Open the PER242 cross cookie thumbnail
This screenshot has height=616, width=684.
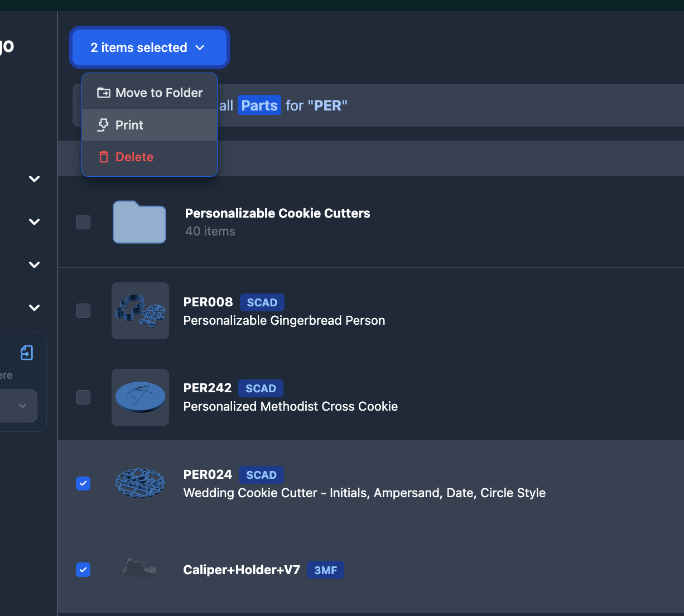click(x=140, y=397)
